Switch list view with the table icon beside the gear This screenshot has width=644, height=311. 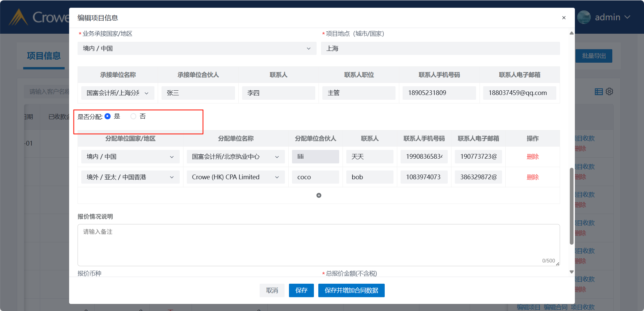pyautogui.click(x=599, y=92)
